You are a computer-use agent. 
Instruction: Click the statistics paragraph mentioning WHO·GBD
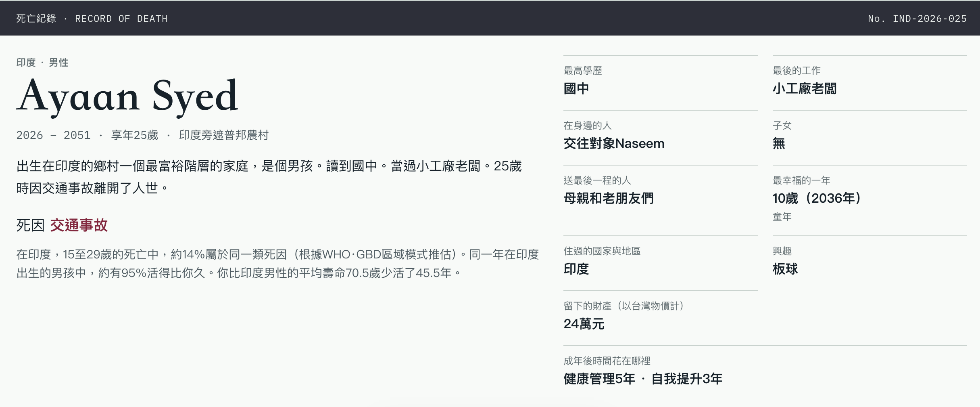[x=277, y=264]
